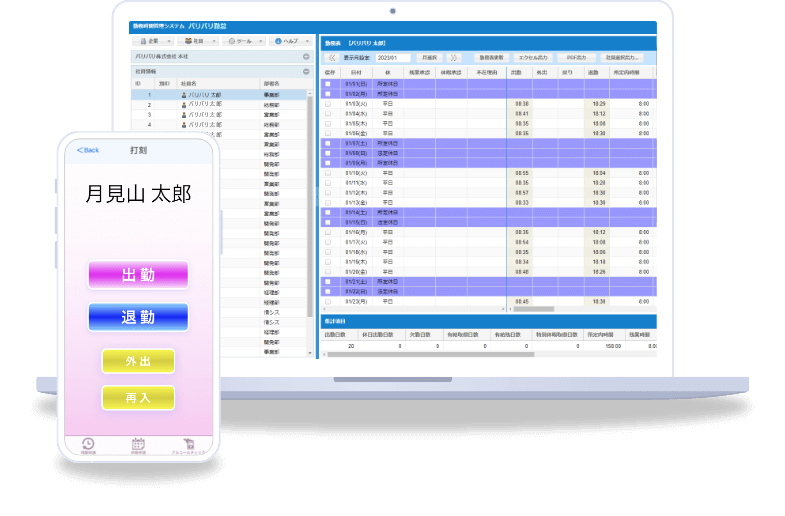Screen dimensions: 785x516
Task: Expand the ヘルプ dropdown arrow
Action: 307,41
